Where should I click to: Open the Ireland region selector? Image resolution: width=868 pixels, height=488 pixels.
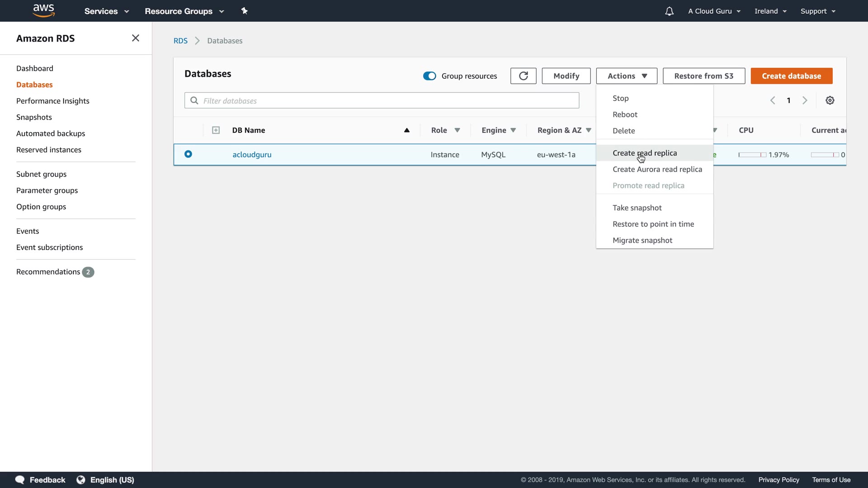(x=770, y=11)
